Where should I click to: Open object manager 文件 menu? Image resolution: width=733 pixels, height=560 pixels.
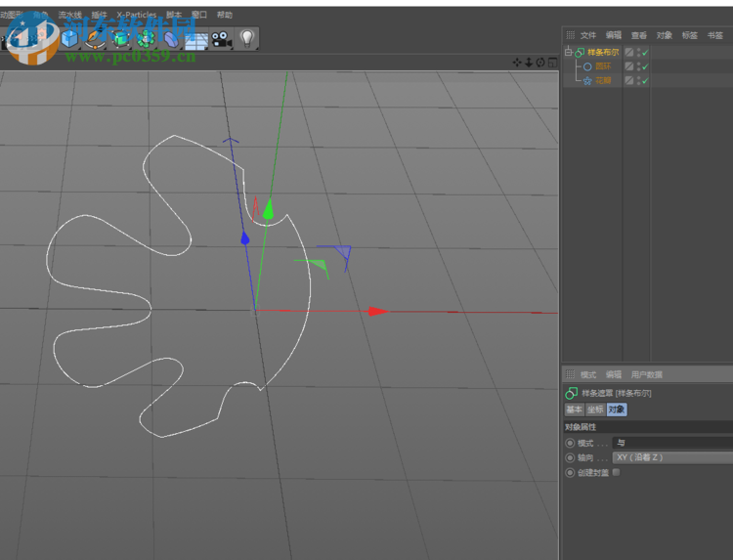(588, 35)
